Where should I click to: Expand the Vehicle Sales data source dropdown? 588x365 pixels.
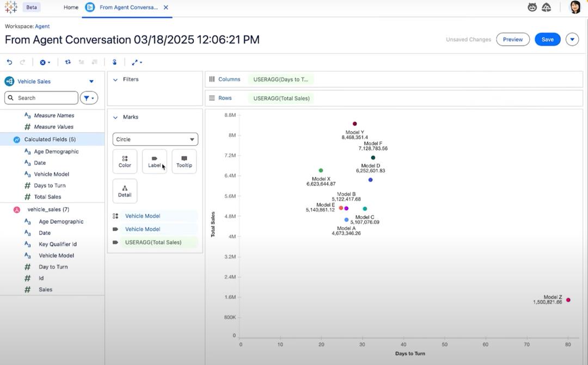[x=91, y=82]
